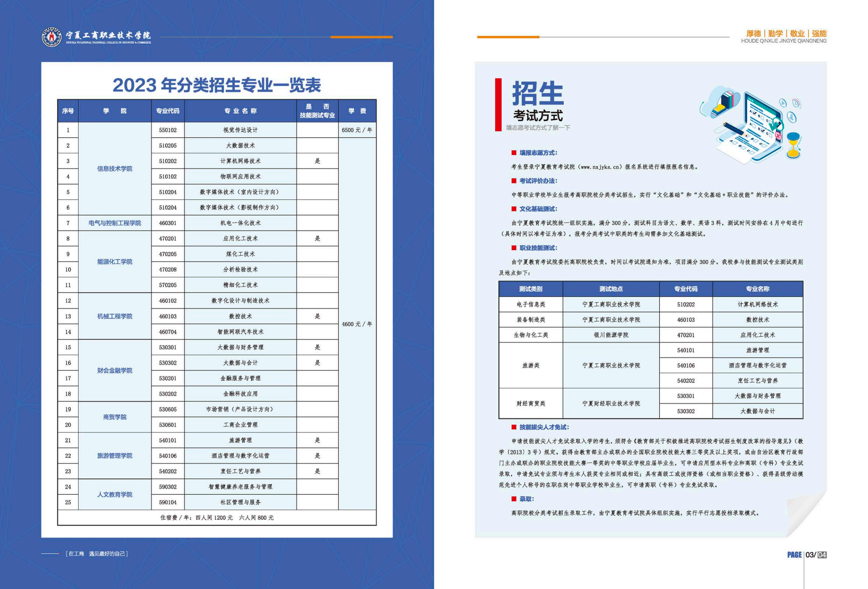This screenshot has height=589, width=868.
Task: Click the 住宿费 dormitory fee row
Action: 217,518
